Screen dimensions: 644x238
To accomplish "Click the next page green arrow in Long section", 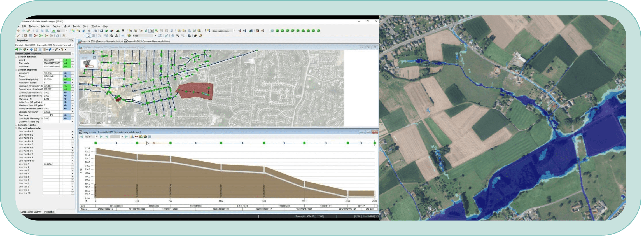I will pyautogui.click(x=101, y=137).
